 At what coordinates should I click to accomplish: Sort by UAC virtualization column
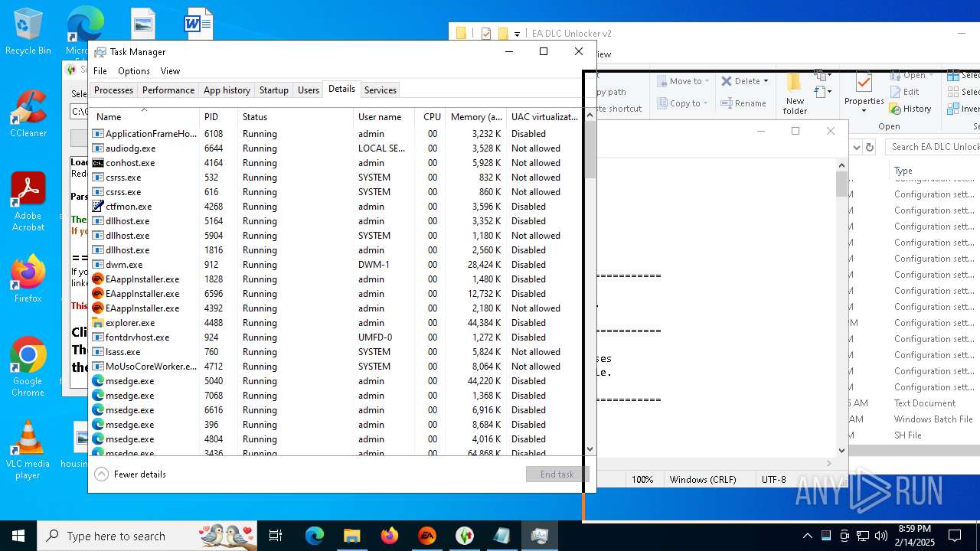click(544, 116)
